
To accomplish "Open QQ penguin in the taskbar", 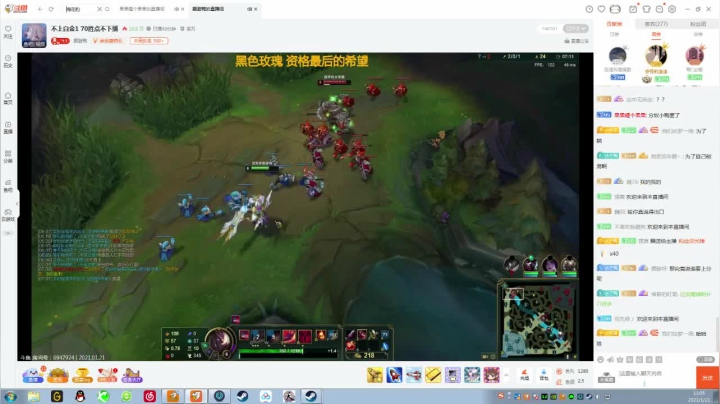I will (x=80, y=396).
